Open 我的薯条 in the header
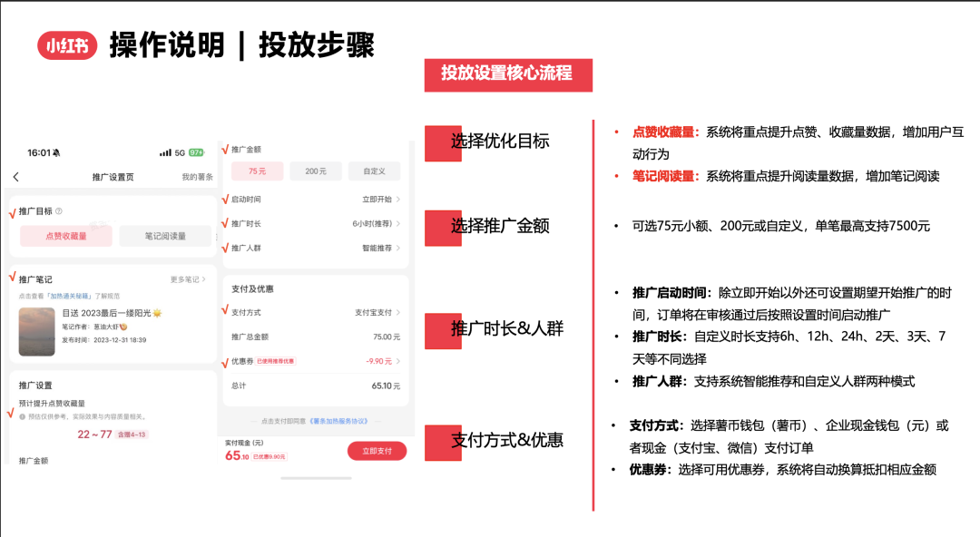 tap(198, 177)
